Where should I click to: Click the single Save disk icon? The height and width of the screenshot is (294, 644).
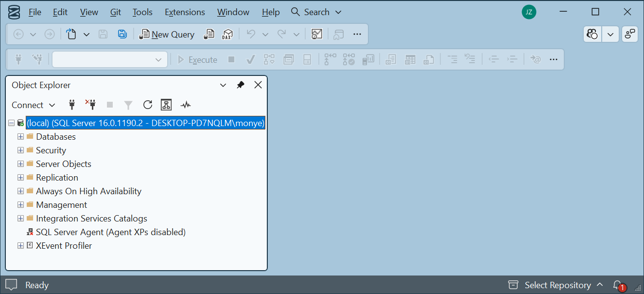click(103, 34)
